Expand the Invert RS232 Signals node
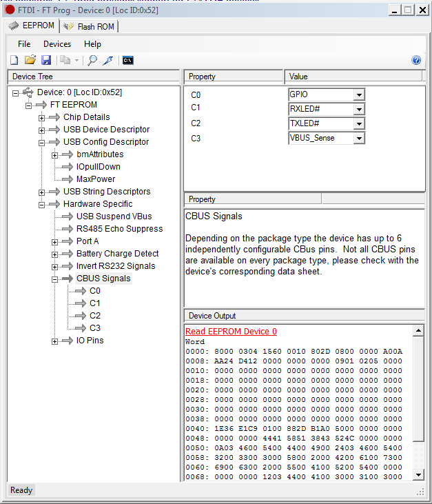 coord(55,267)
